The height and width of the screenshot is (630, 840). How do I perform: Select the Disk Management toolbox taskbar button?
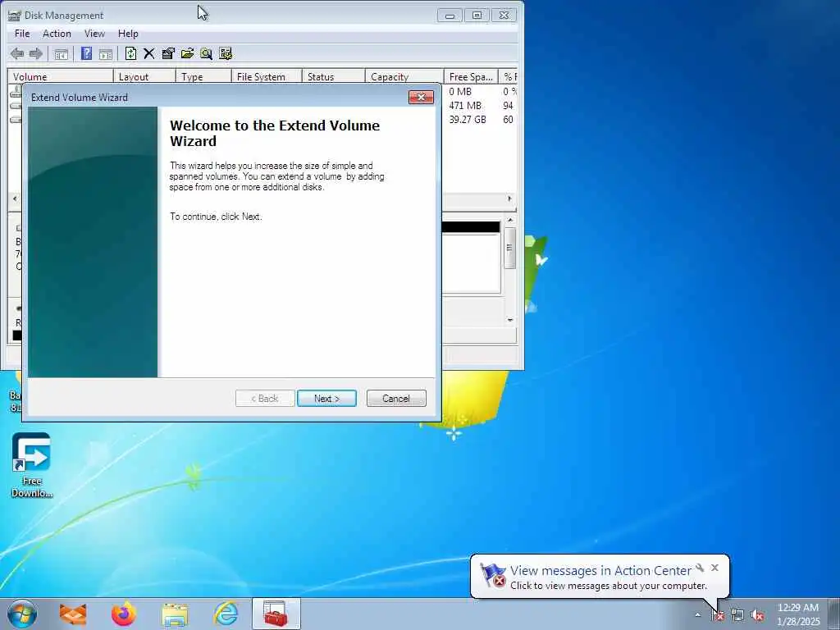[276, 614]
